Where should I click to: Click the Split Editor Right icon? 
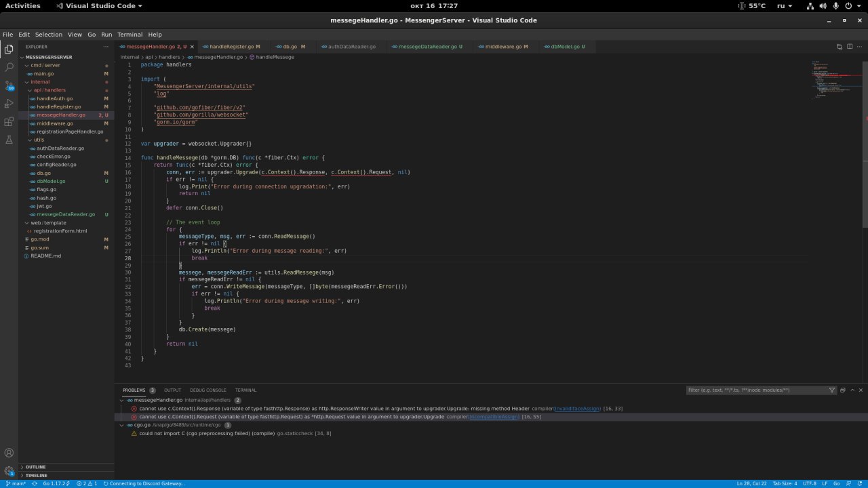click(849, 47)
